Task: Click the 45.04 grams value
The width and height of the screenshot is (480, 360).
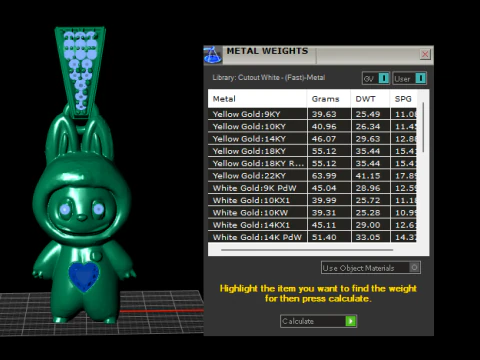Action: pos(324,188)
